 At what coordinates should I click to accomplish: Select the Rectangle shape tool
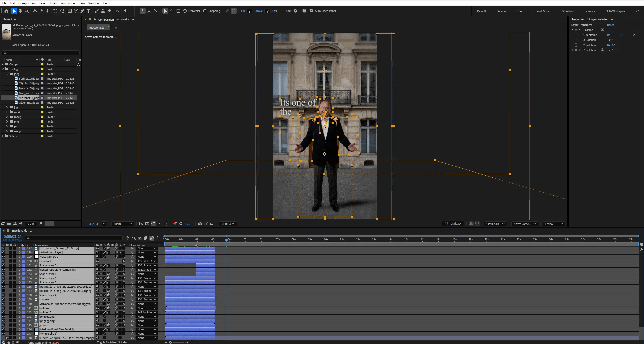point(70,11)
